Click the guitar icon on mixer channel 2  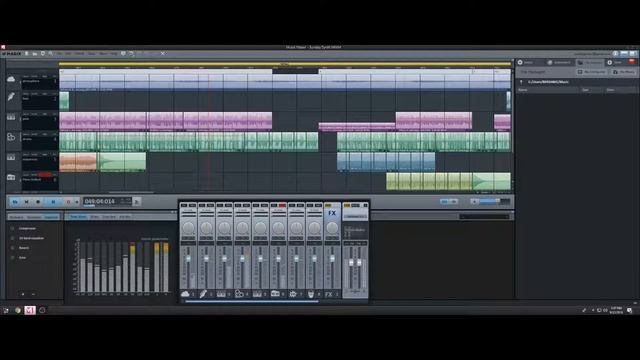pos(203,293)
